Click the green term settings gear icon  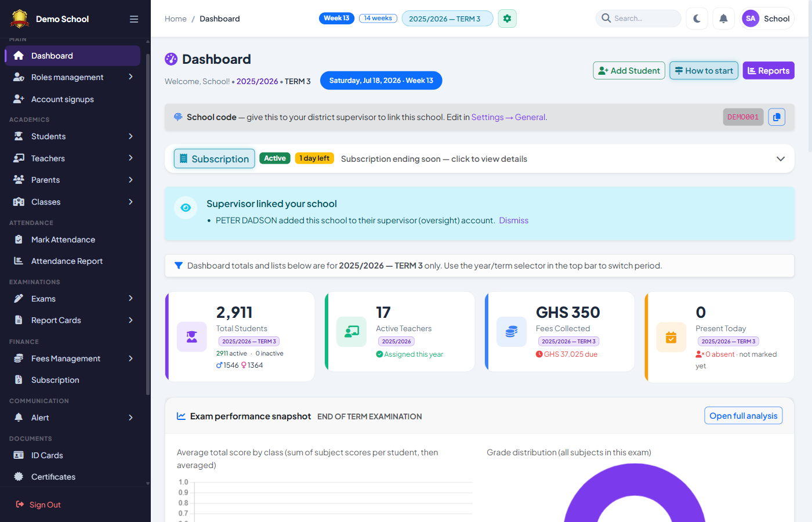pyautogui.click(x=507, y=19)
